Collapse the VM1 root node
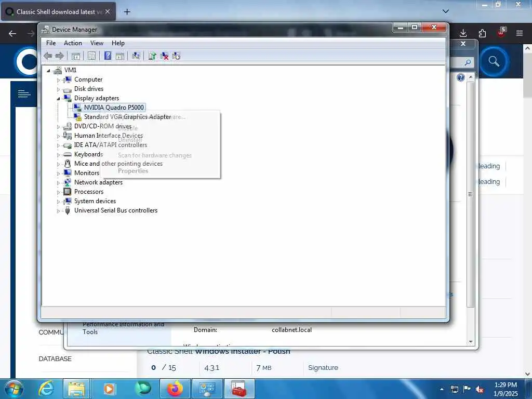This screenshot has height=399, width=532. pos(48,70)
